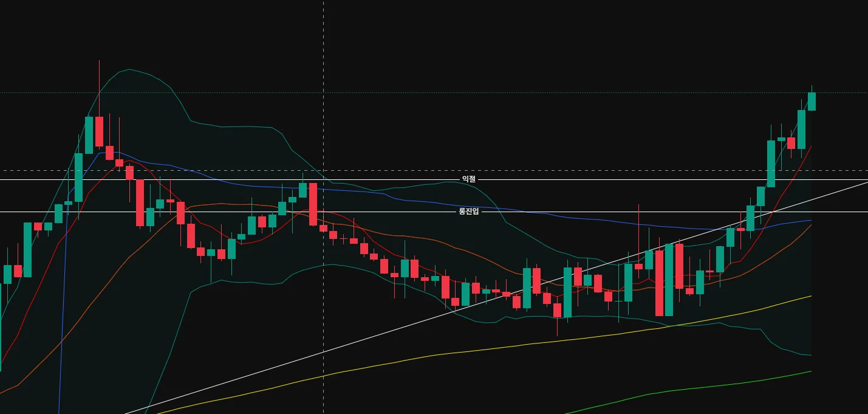Click the rightmost green candle
868x414 pixels.
click(812, 101)
